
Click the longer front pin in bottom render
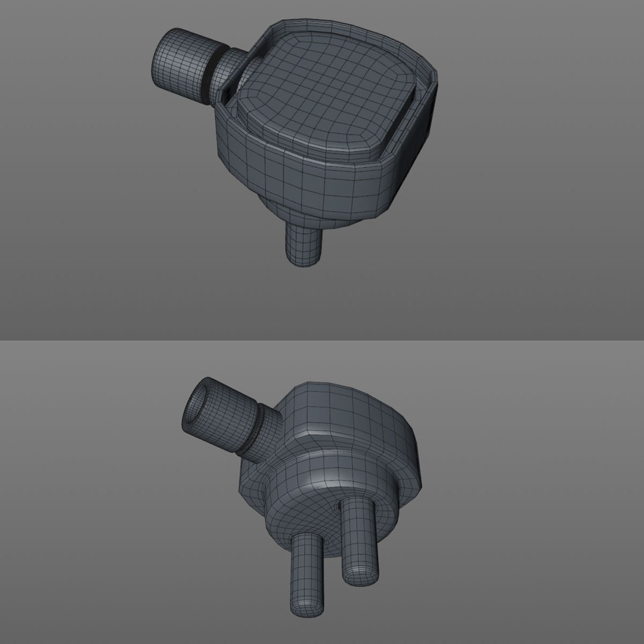[307, 575]
